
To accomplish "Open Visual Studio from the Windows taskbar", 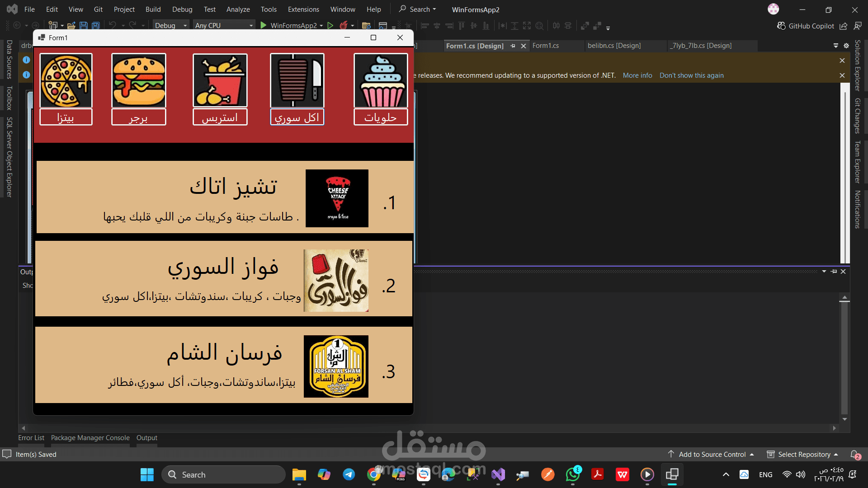I will (498, 474).
